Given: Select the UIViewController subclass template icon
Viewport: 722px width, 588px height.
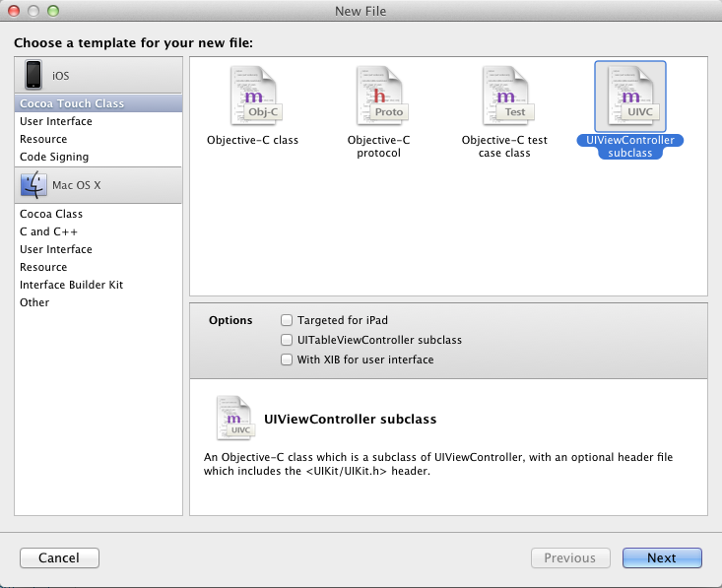Looking at the screenshot, I should [630, 96].
